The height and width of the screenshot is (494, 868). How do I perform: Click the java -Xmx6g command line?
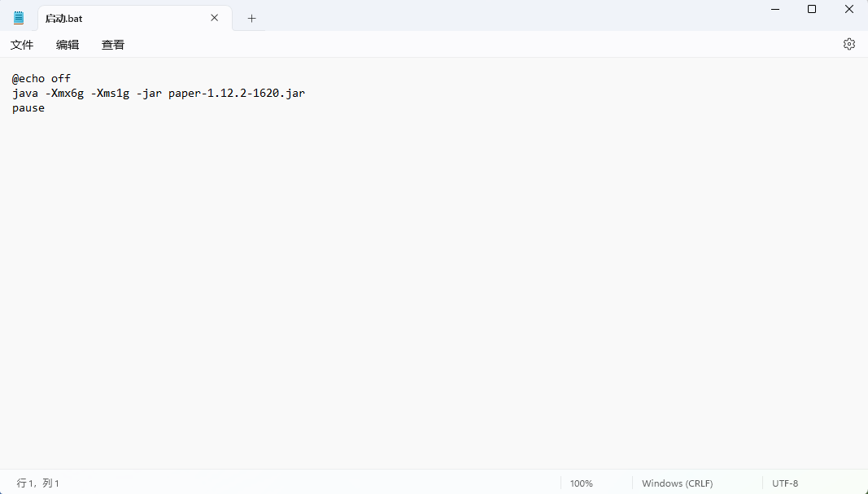coord(159,93)
